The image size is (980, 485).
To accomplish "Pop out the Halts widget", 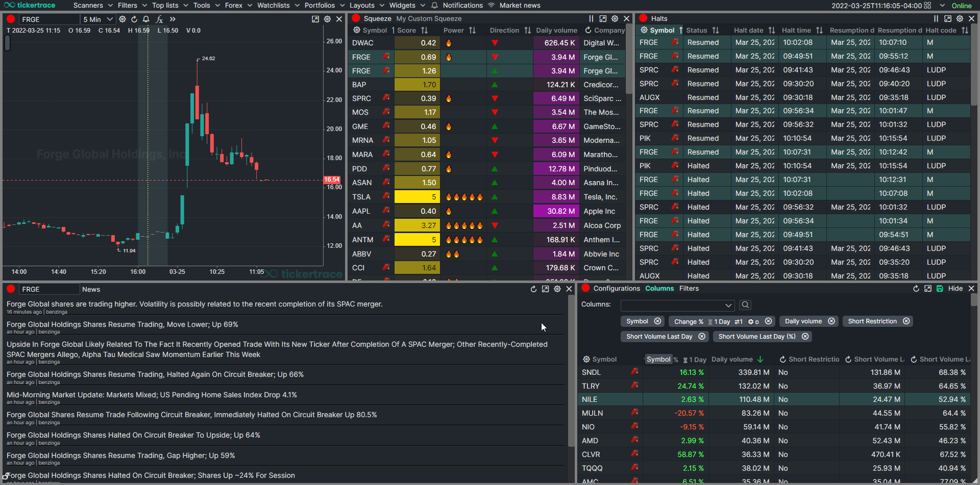I will pyautogui.click(x=948, y=18).
